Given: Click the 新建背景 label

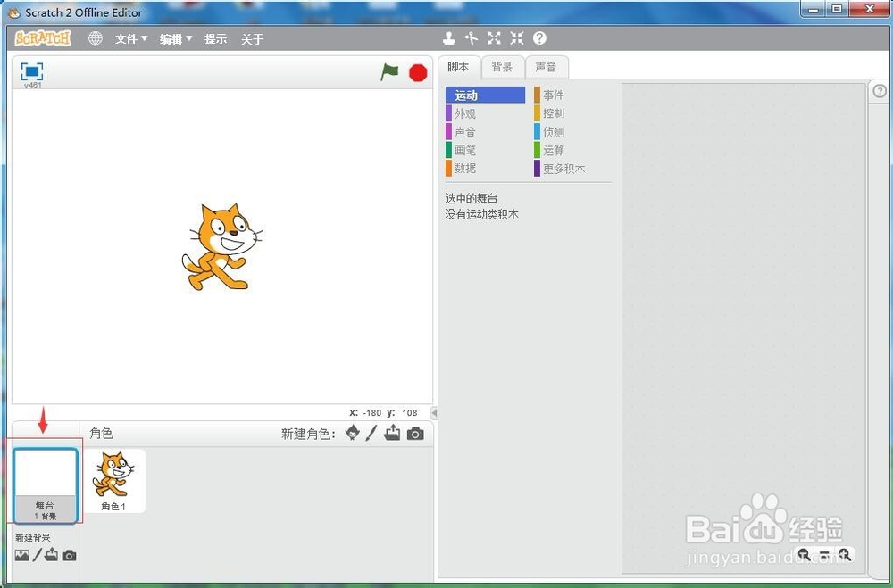Looking at the screenshot, I should tap(33, 537).
